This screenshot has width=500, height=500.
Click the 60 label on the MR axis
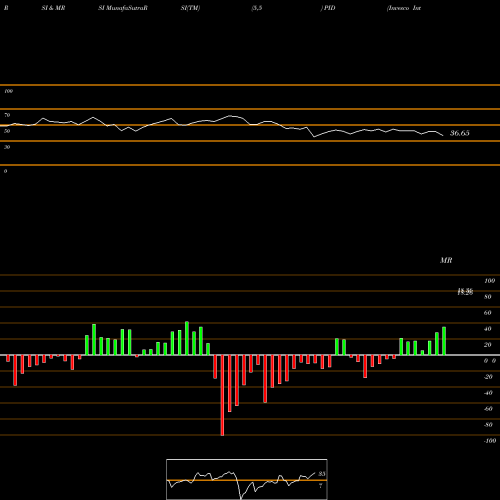(x=488, y=313)
